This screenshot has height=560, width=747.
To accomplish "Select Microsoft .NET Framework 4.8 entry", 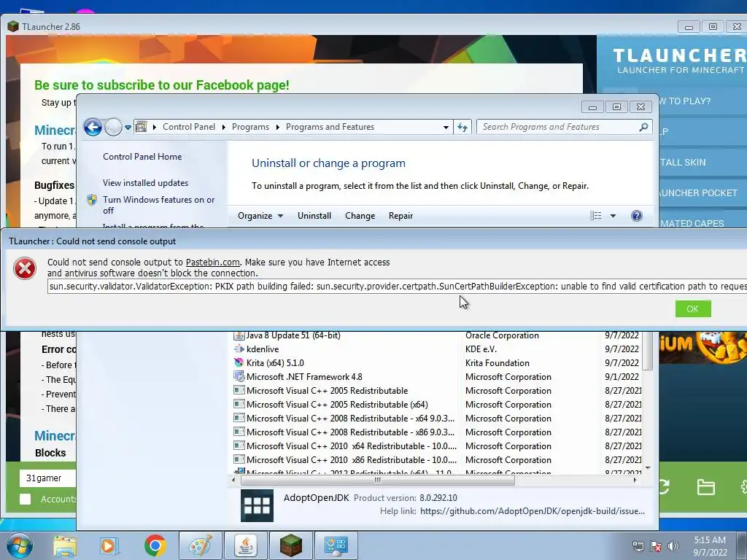I will coord(437,377).
